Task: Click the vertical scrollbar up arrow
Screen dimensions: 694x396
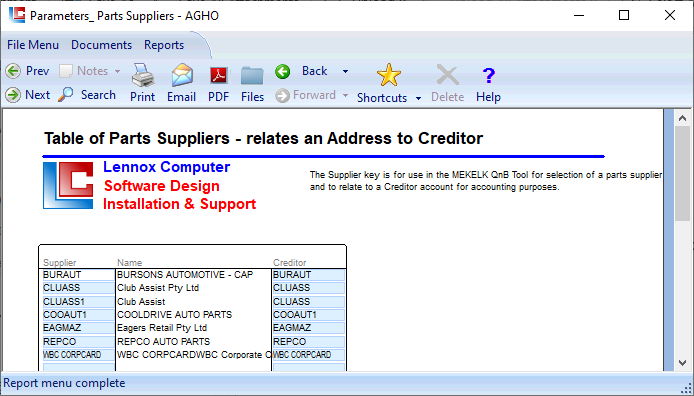Action: pyautogui.click(x=682, y=118)
